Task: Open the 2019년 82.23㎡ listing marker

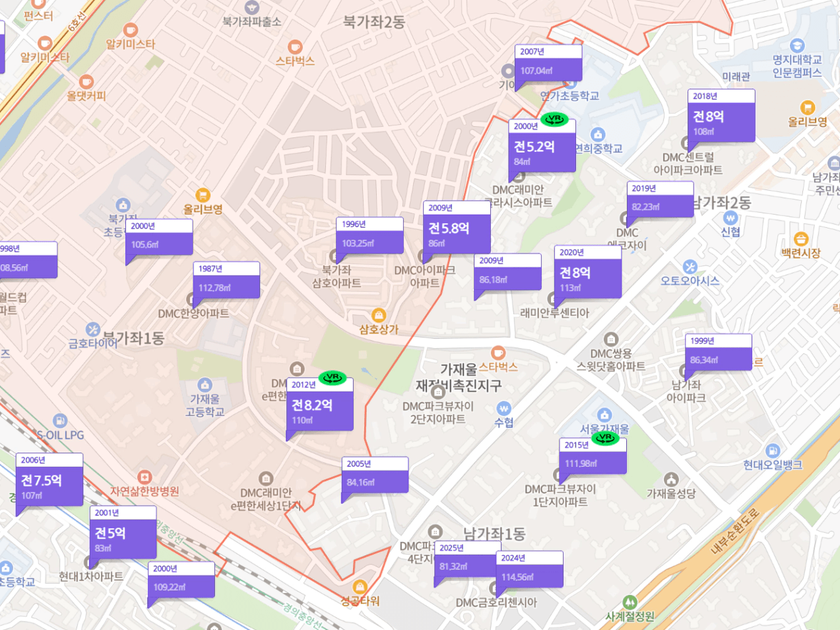Action: [660, 200]
